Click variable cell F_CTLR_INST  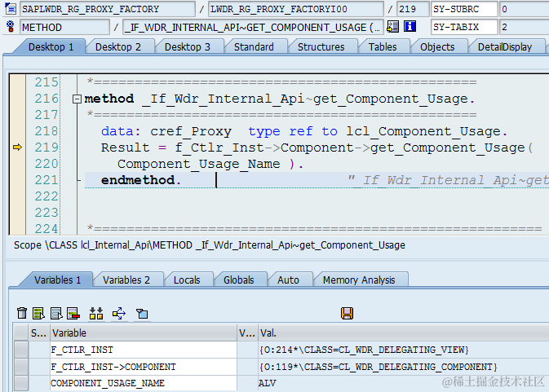click(144, 350)
